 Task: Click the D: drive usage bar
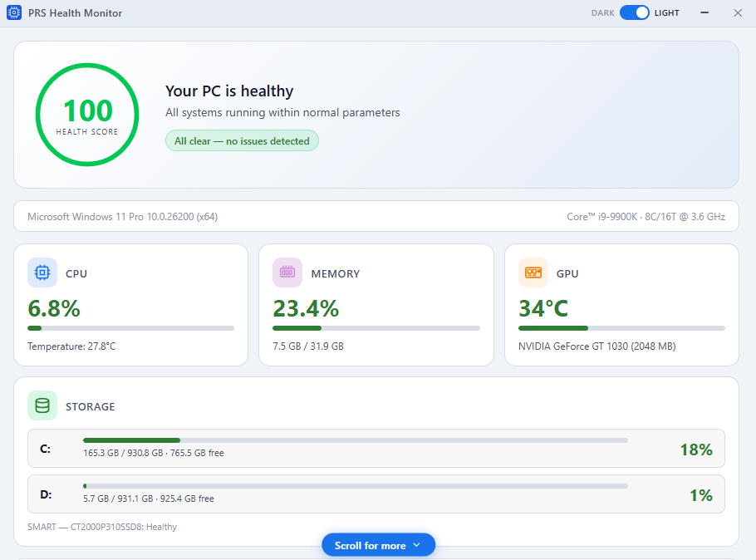coord(356,486)
